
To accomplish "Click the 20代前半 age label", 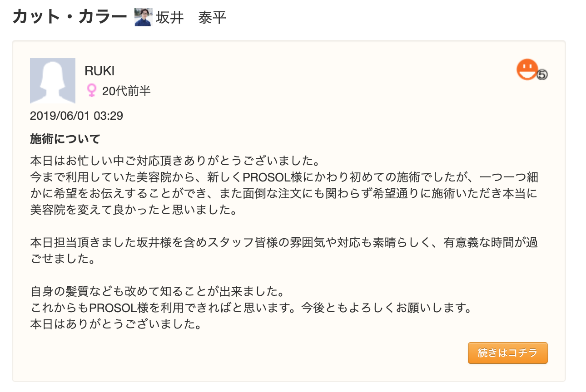I will [126, 91].
